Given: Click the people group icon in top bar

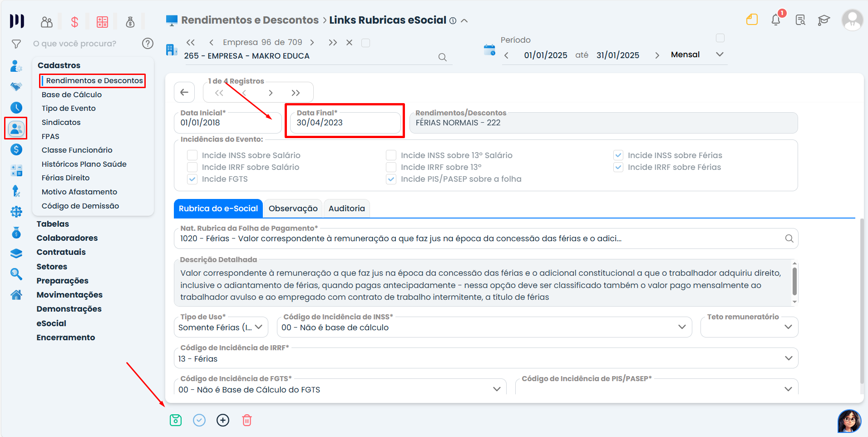Looking at the screenshot, I should point(47,21).
